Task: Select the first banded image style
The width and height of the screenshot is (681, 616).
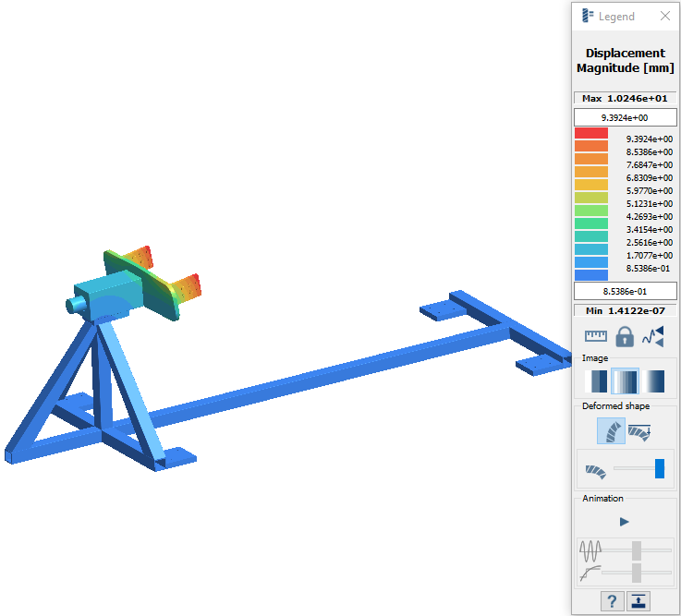Action: pyautogui.click(x=596, y=381)
